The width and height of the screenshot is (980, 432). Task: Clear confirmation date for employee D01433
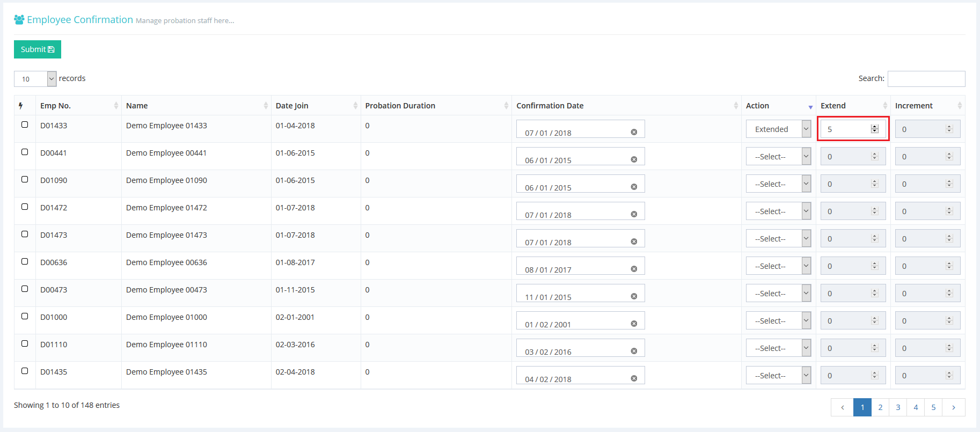pyautogui.click(x=634, y=132)
